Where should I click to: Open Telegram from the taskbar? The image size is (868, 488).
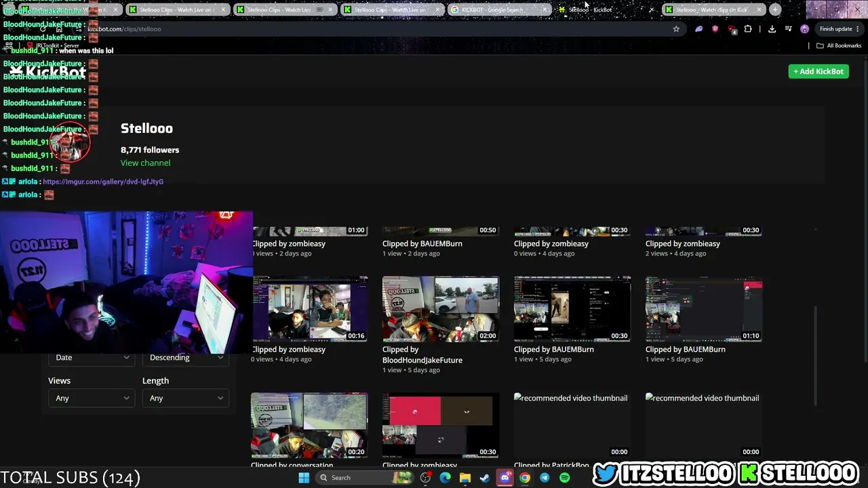pyautogui.click(x=545, y=478)
